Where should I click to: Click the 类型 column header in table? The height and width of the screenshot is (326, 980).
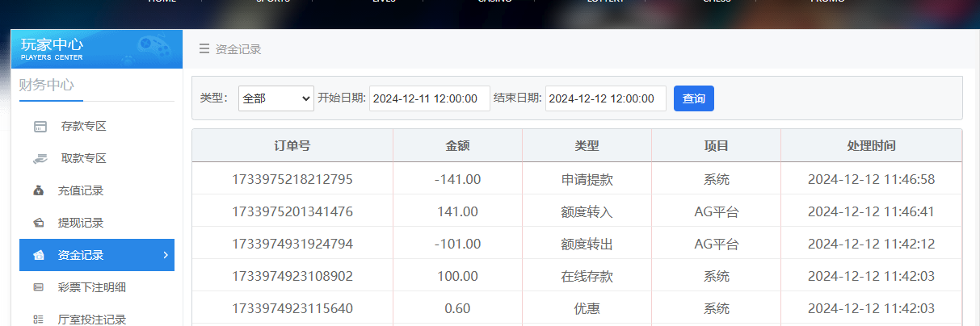click(x=587, y=146)
